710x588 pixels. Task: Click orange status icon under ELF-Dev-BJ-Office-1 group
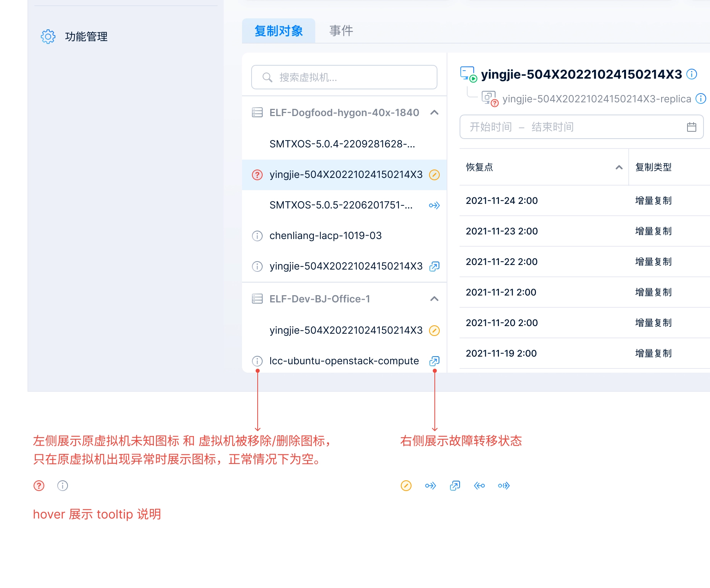tap(434, 331)
